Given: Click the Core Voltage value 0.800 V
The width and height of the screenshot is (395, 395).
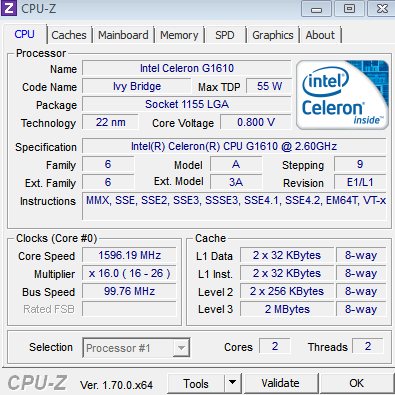Looking at the screenshot, I should coord(256,122).
